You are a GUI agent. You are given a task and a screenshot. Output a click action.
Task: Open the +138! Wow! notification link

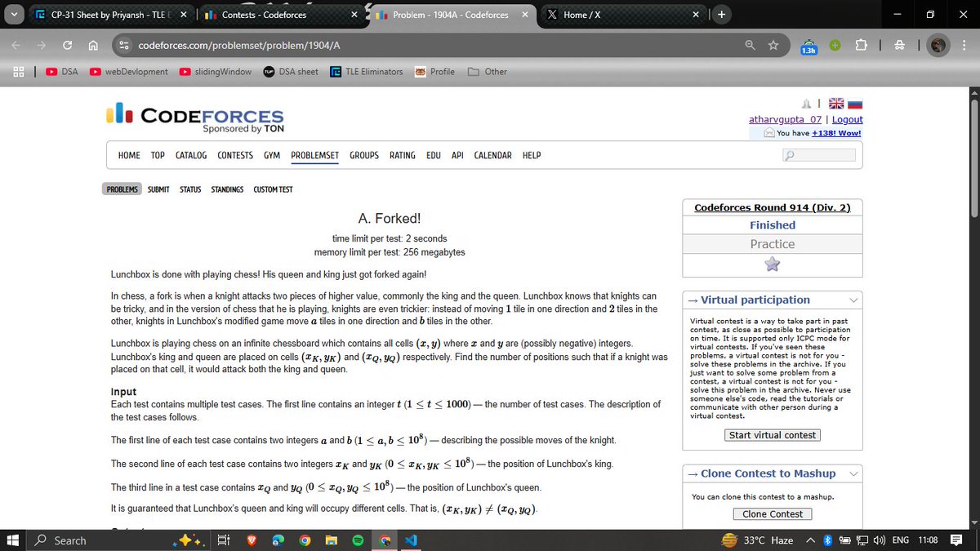pyautogui.click(x=836, y=133)
